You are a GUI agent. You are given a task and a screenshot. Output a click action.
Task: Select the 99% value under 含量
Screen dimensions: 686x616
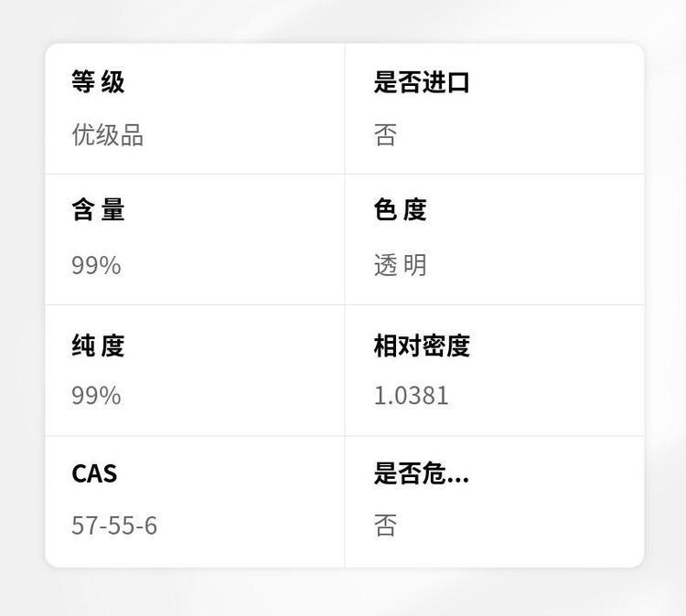(x=96, y=265)
